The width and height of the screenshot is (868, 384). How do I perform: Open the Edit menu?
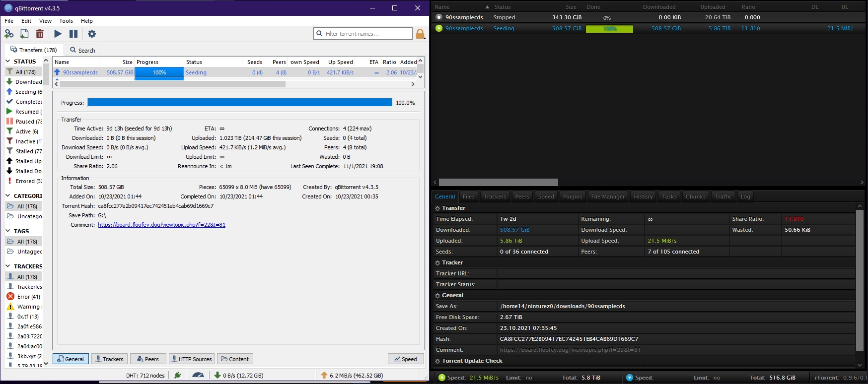[26, 21]
